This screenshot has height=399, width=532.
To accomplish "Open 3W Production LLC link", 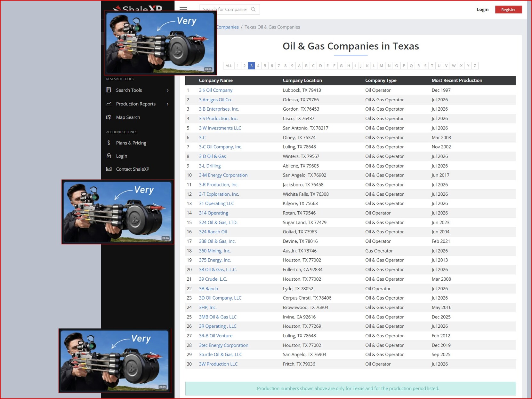I will pyautogui.click(x=218, y=364).
